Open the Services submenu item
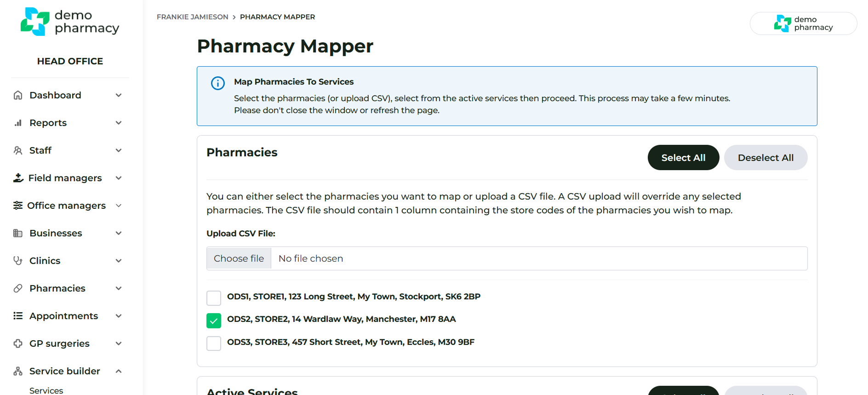Image resolution: width=868 pixels, height=395 pixels. click(x=46, y=390)
